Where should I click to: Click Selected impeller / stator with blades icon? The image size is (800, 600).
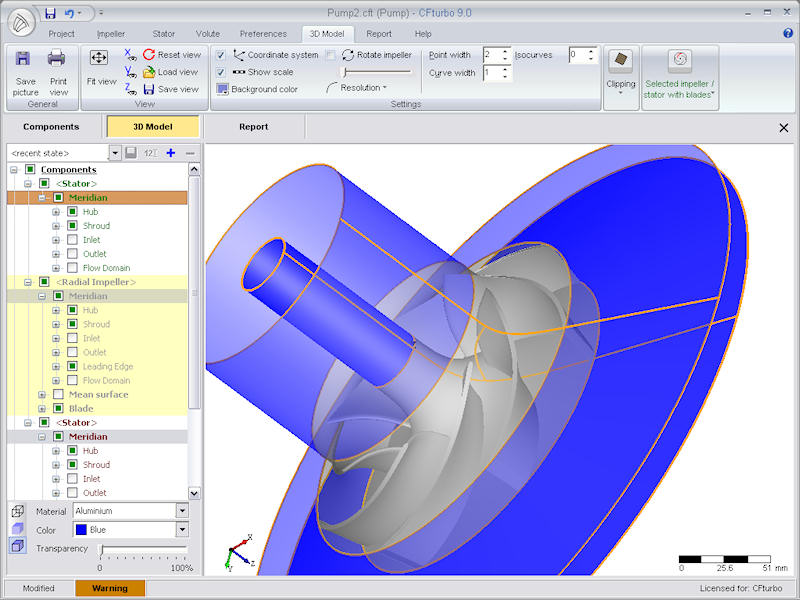pos(680,60)
